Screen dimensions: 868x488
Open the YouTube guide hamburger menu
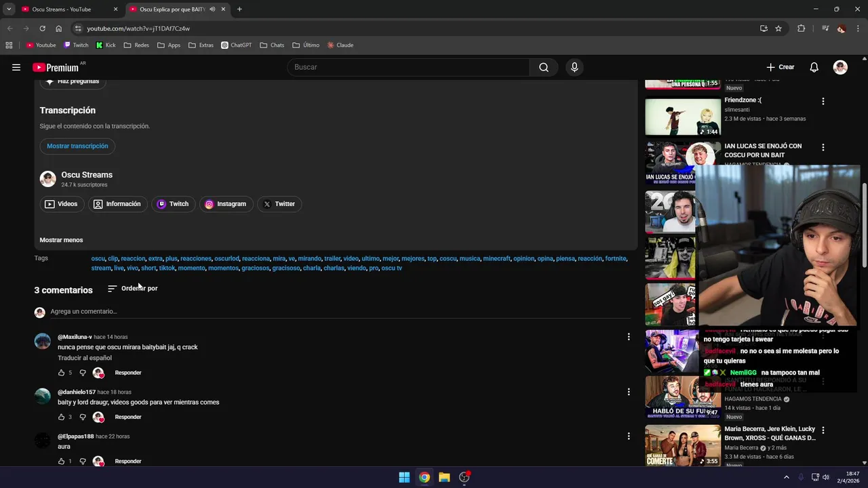16,67
